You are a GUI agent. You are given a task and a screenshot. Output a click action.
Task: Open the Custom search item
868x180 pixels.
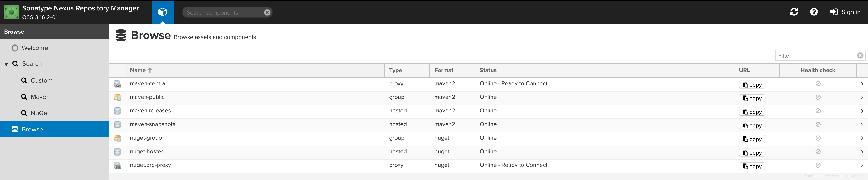click(x=55, y=80)
